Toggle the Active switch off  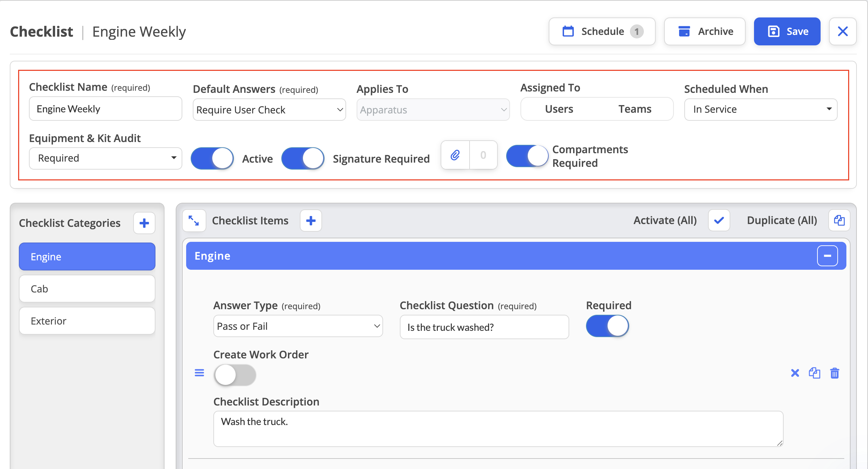pos(212,158)
